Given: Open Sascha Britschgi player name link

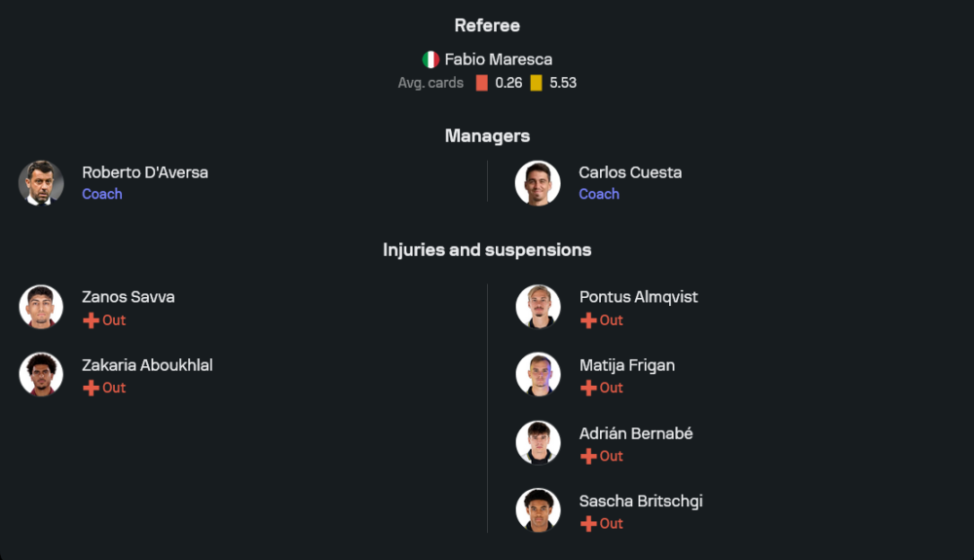Looking at the screenshot, I should coord(640,502).
